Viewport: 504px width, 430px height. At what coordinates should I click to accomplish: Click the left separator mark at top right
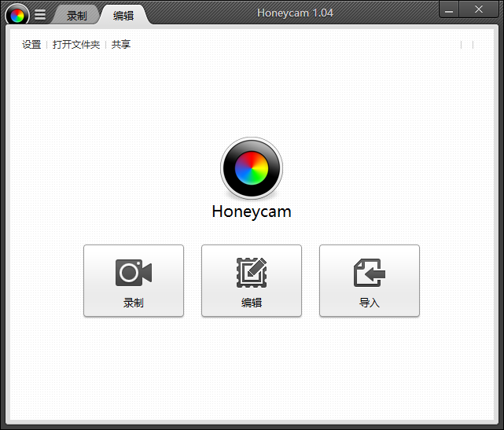[x=461, y=45]
